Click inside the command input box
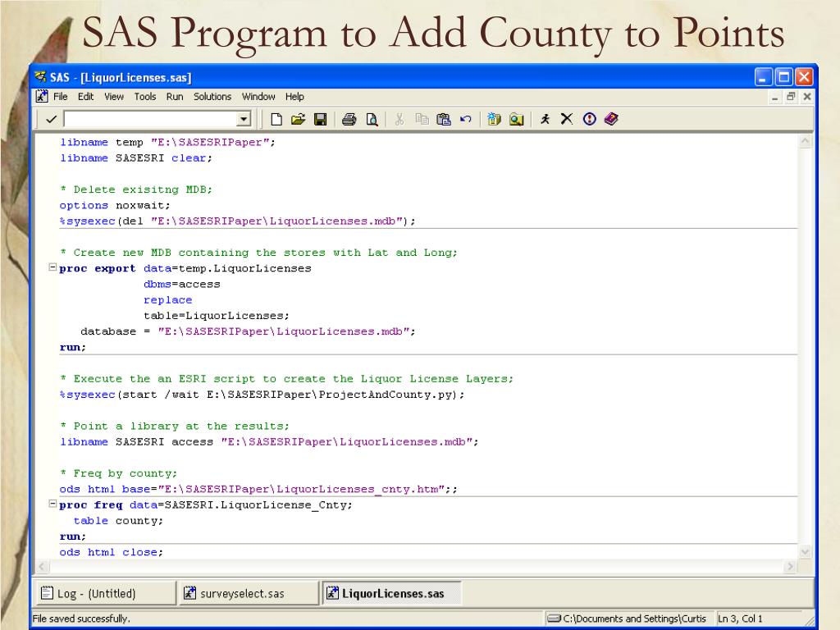 (x=151, y=119)
